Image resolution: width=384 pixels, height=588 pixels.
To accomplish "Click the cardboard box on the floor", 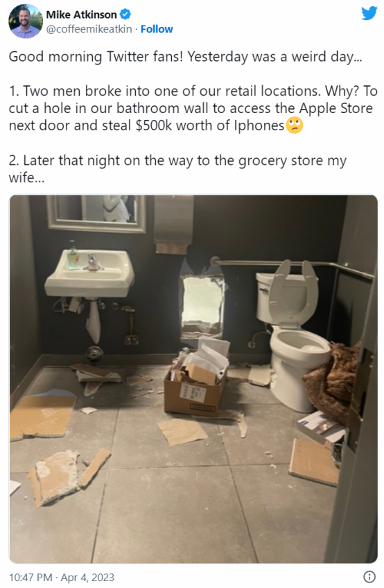I will (x=195, y=390).
